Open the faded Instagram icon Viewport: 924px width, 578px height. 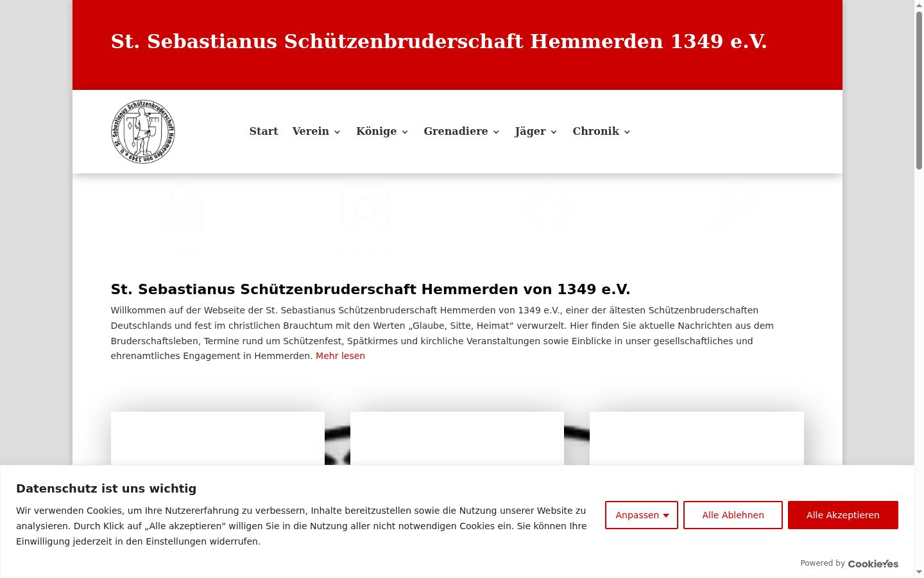[x=366, y=209]
